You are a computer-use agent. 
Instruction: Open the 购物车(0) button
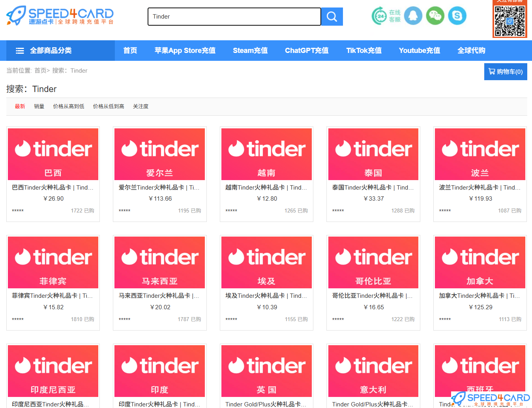[x=506, y=71]
